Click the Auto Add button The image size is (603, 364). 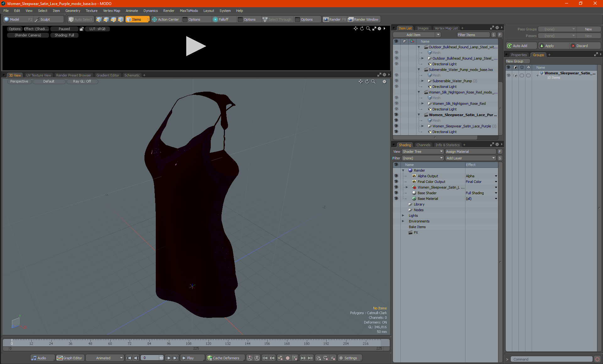pos(521,46)
